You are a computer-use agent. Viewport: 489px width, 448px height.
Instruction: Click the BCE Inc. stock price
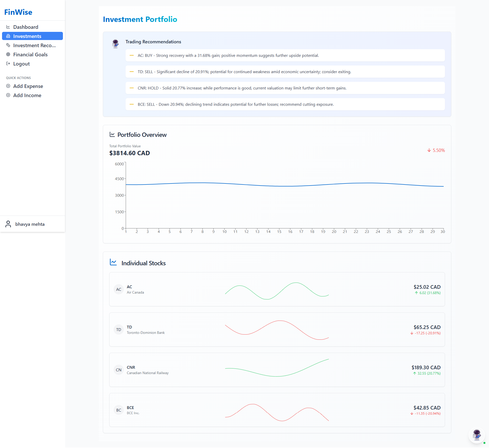(427, 408)
